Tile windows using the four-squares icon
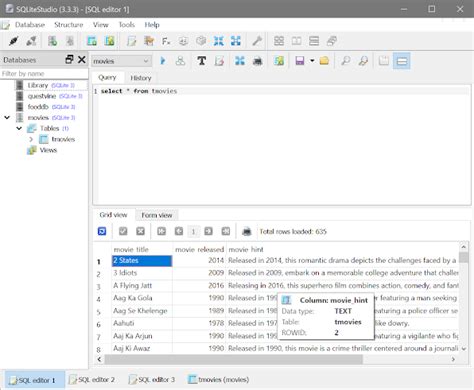This screenshot has height=390, width=474. pyautogui.click(x=279, y=41)
